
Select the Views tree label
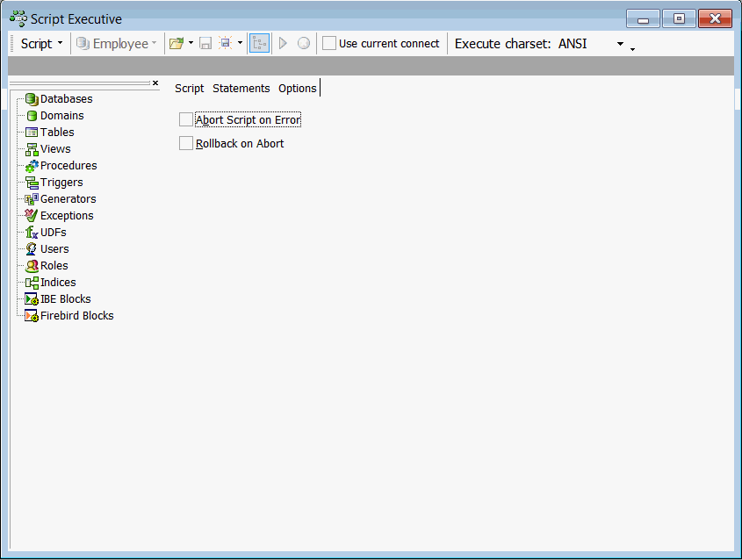tap(55, 149)
